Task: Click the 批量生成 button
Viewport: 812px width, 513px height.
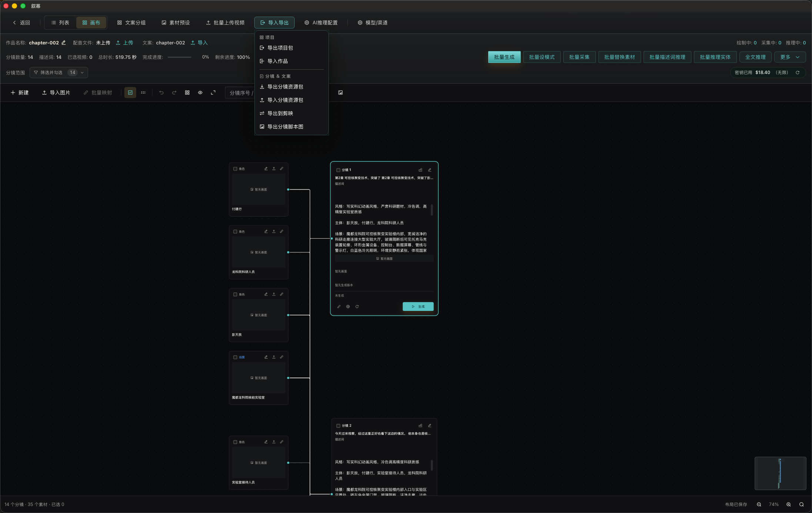Action: pos(504,57)
